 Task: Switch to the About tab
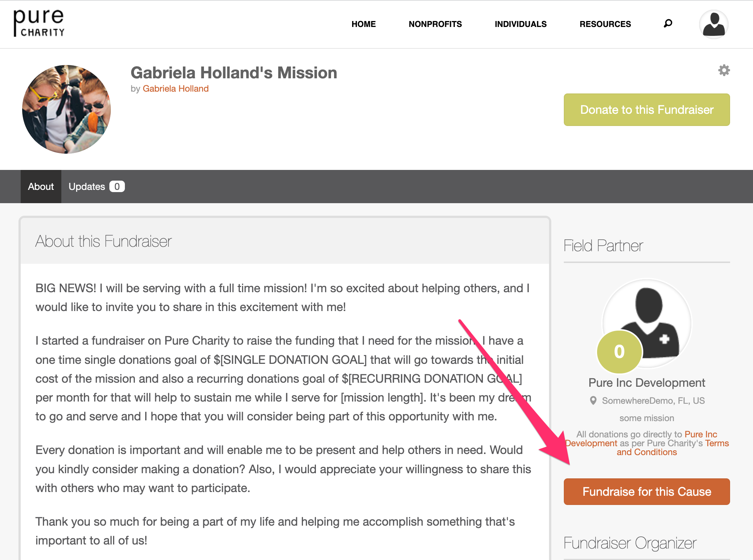[x=41, y=187]
